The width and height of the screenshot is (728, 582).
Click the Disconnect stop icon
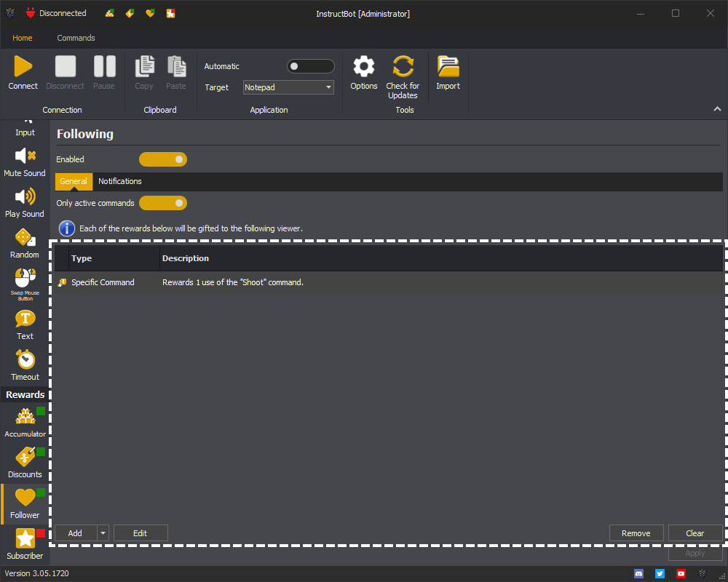(x=66, y=66)
